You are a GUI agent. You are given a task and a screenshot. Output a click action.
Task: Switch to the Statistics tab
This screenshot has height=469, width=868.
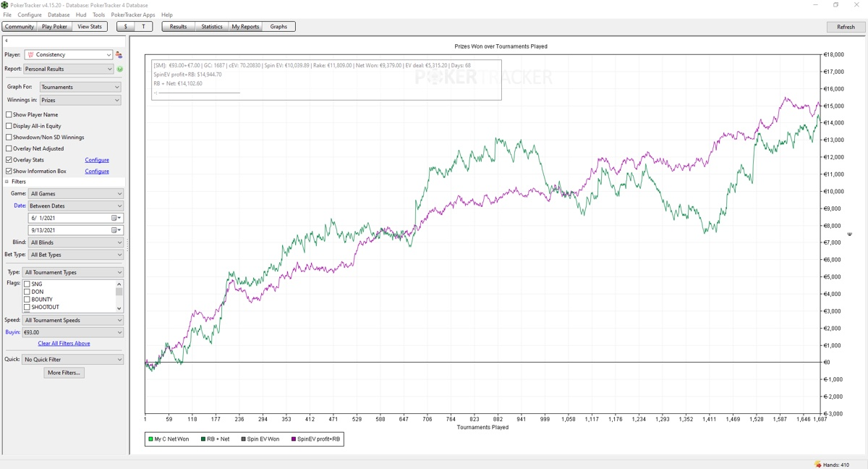pos(211,27)
